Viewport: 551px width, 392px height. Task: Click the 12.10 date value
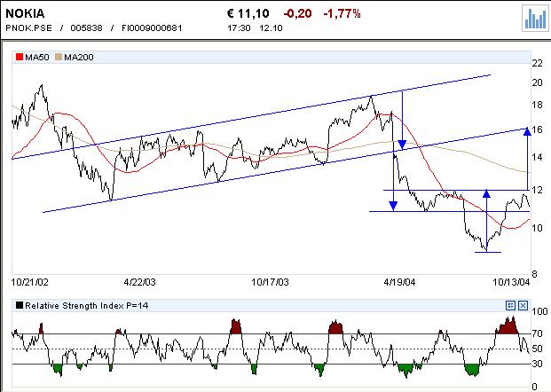[271, 28]
